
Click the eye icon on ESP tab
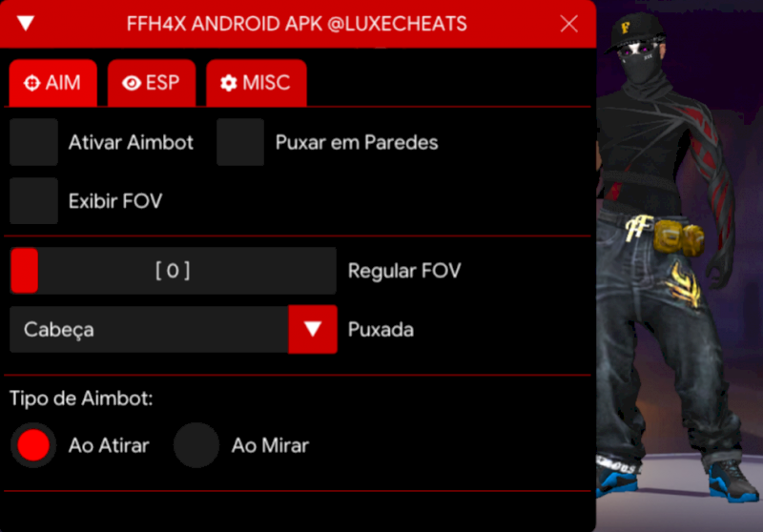tap(132, 83)
